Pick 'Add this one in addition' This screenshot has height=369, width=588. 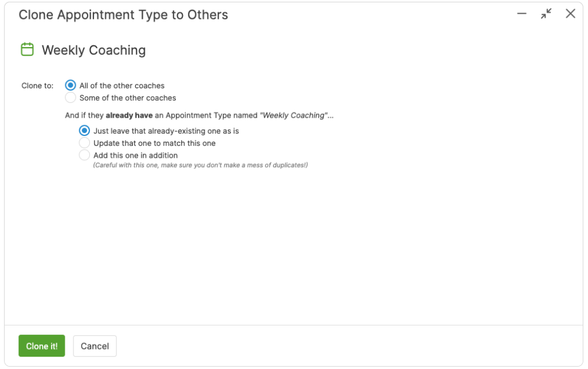point(85,155)
